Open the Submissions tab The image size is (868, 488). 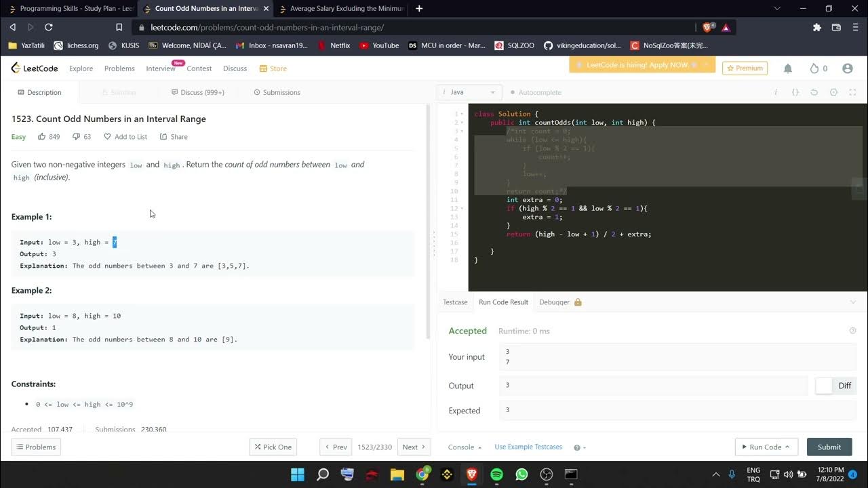(277, 92)
